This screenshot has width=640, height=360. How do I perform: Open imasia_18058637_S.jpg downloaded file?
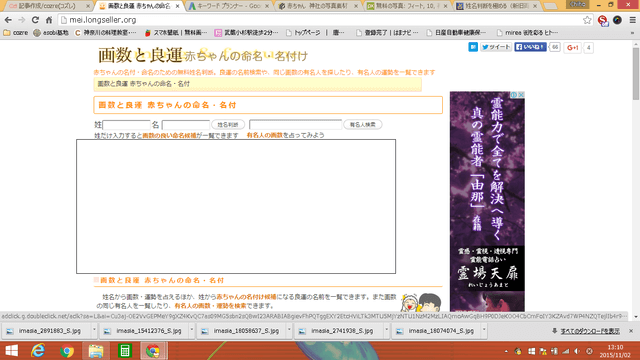(x=241, y=331)
